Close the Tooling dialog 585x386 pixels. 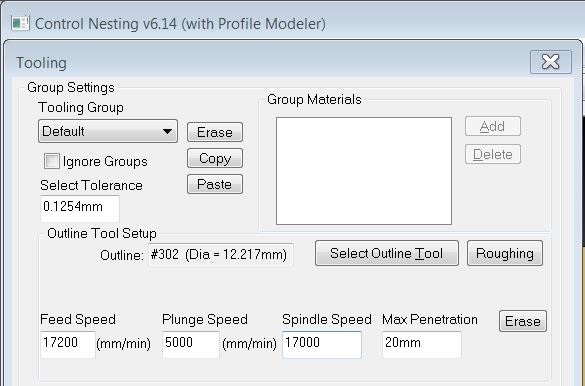point(551,62)
